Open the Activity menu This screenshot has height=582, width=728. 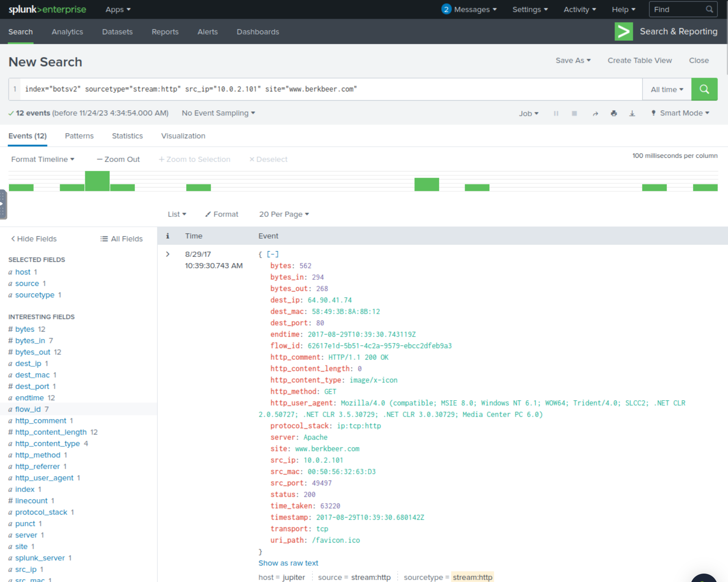tap(580, 10)
